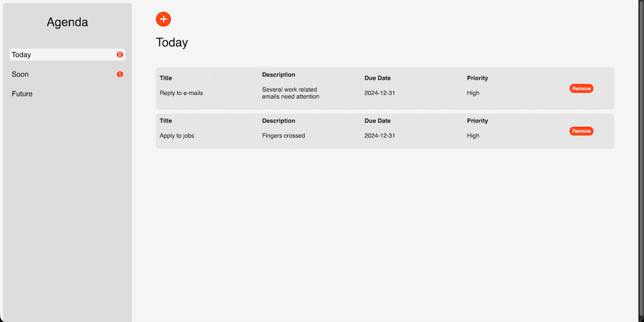The width and height of the screenshot is (644, 322).
Task: Click the Priority header in second task card
Action: click(478, 121)
